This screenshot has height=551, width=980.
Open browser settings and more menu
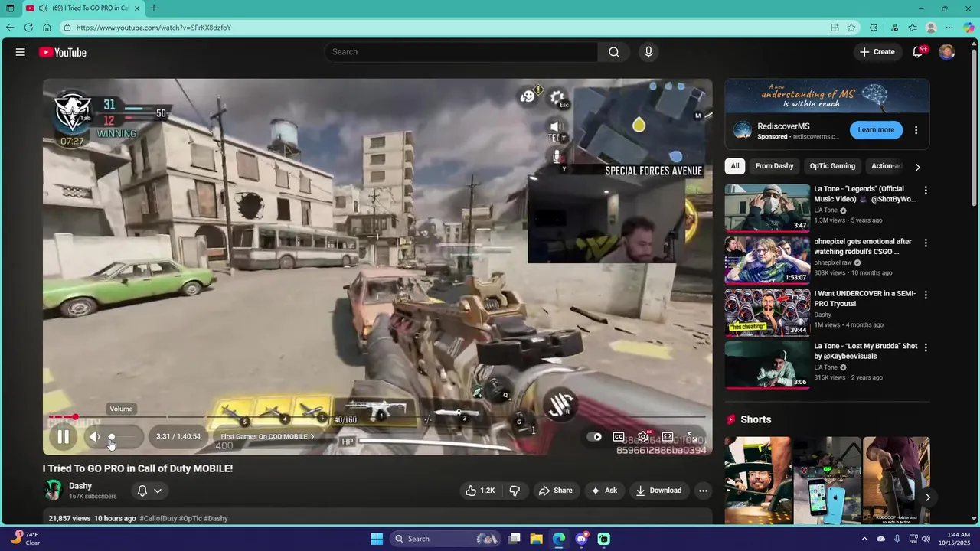pos(949,28)
